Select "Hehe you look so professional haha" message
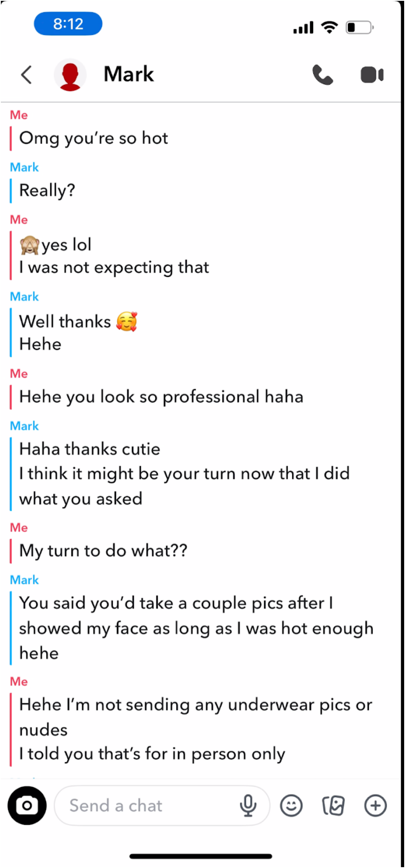Image resolution: width=405 pixels, height=868 pixels. [x=161, y=397]
